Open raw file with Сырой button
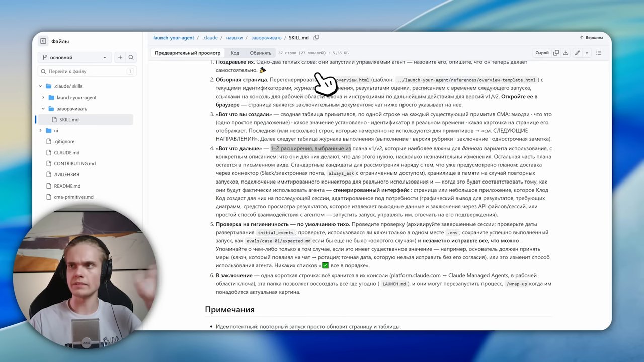 click(x=542, y=53)
